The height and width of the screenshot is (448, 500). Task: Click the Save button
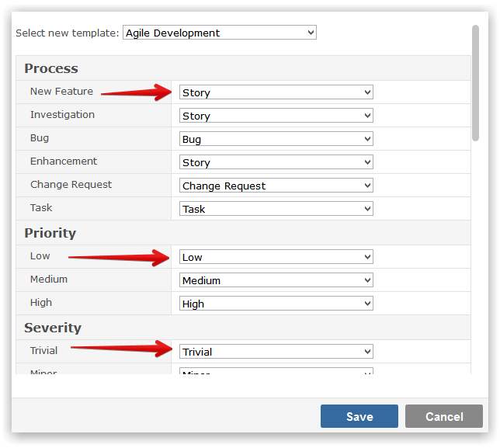click(x=359, y=416)
